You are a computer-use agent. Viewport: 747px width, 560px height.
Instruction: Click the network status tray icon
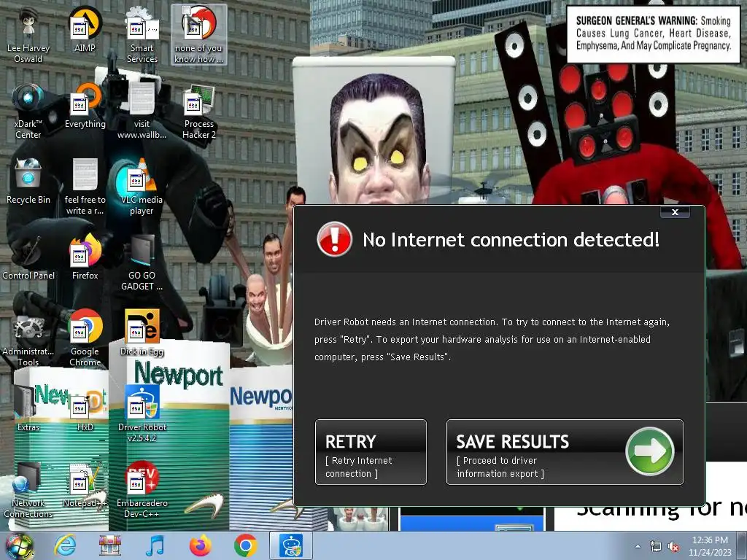click(x=656, y=547)
